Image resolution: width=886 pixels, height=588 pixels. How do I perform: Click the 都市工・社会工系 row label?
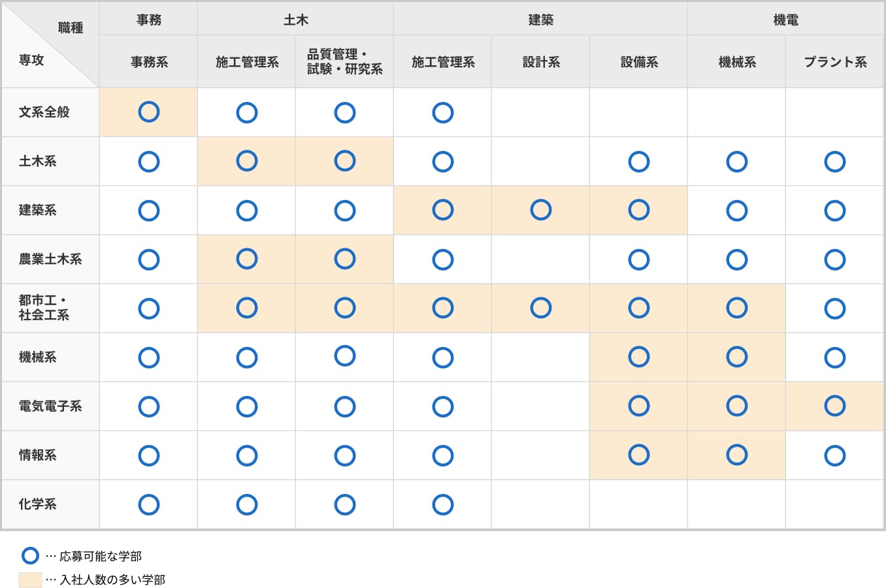(44, 308)
